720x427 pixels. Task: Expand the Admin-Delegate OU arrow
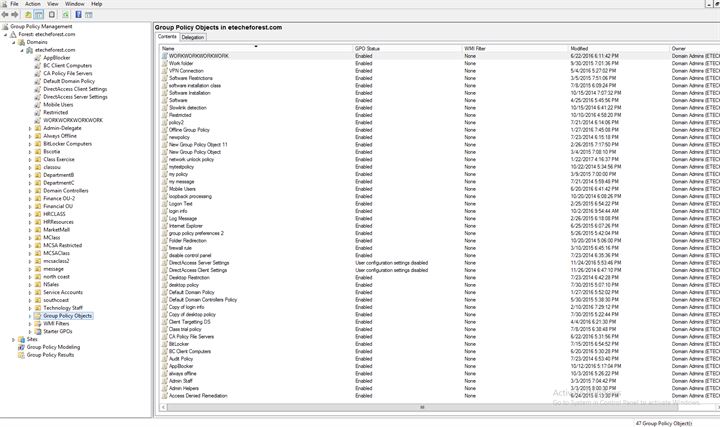[30, 129]
